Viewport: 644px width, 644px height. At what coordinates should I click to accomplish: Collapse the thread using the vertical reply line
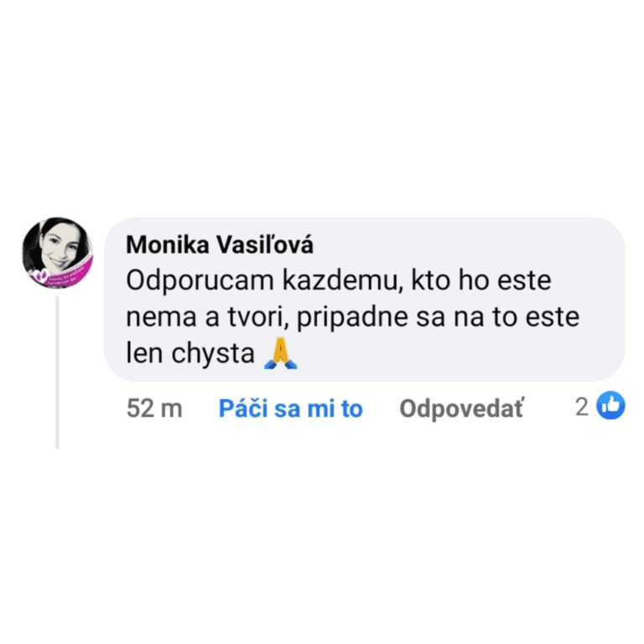58,372
